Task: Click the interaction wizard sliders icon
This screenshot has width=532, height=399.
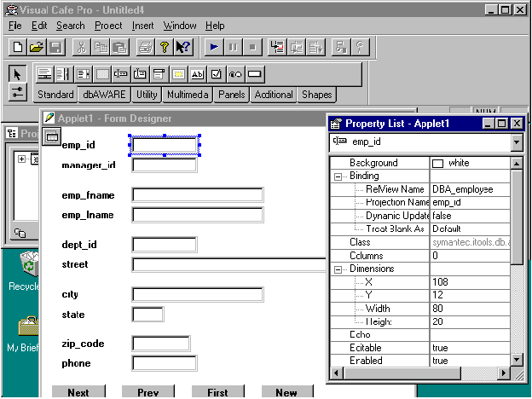Action: coord(17,92)
